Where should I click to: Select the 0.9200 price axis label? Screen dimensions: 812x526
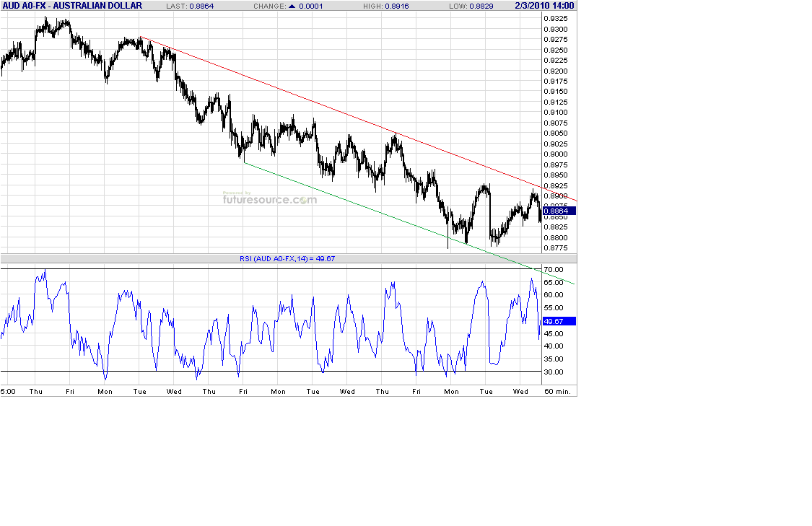[x=556, y=71]
